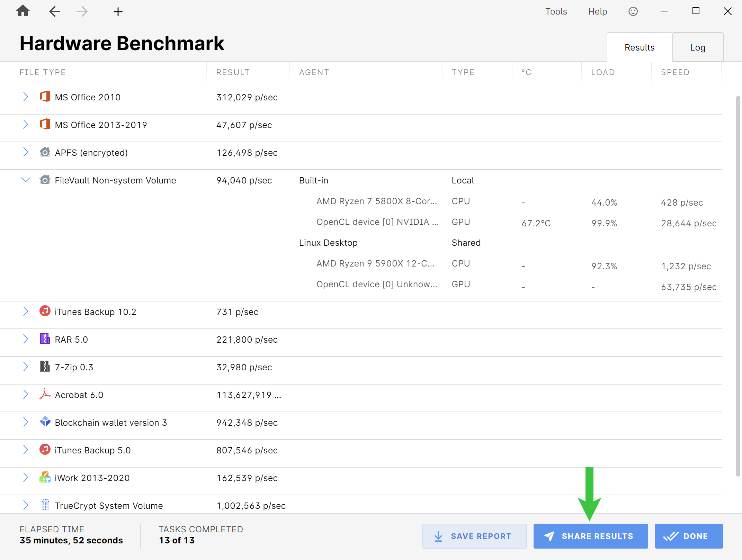Navigate back with the left arrow
This screenshot has width=742, height=560.
click(x=55, y=11)
